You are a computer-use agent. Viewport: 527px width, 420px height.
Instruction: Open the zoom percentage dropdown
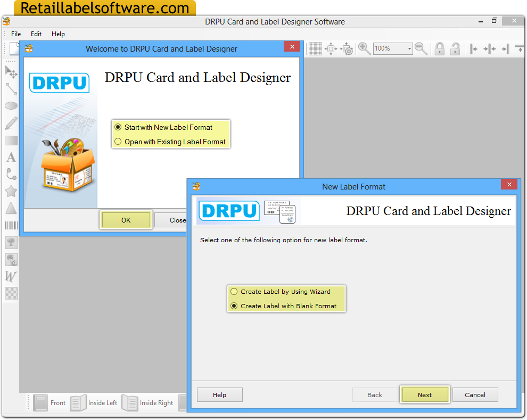pyautogui.click(x=408, y=48)
